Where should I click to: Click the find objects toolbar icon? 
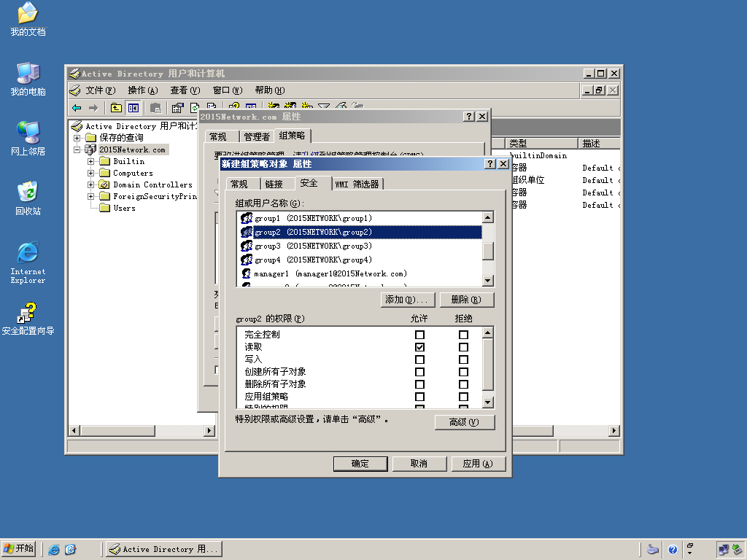[341, 106]
